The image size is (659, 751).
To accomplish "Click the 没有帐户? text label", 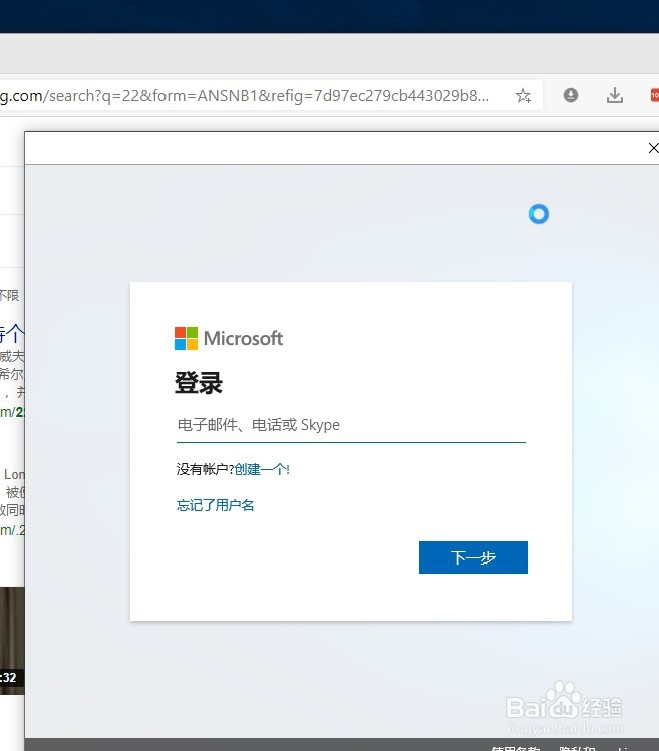I will click(205, 469).
